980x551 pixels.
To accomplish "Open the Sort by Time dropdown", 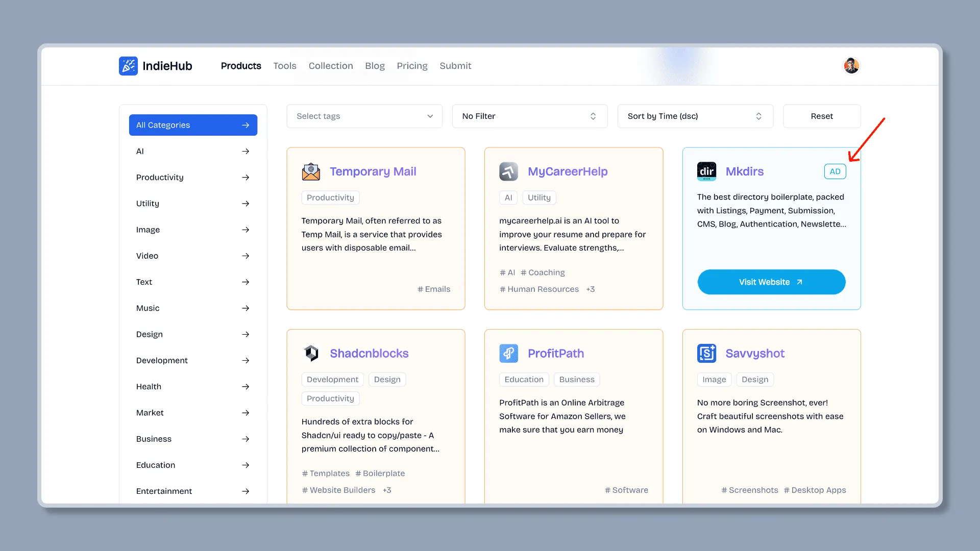I will point(695,116).
